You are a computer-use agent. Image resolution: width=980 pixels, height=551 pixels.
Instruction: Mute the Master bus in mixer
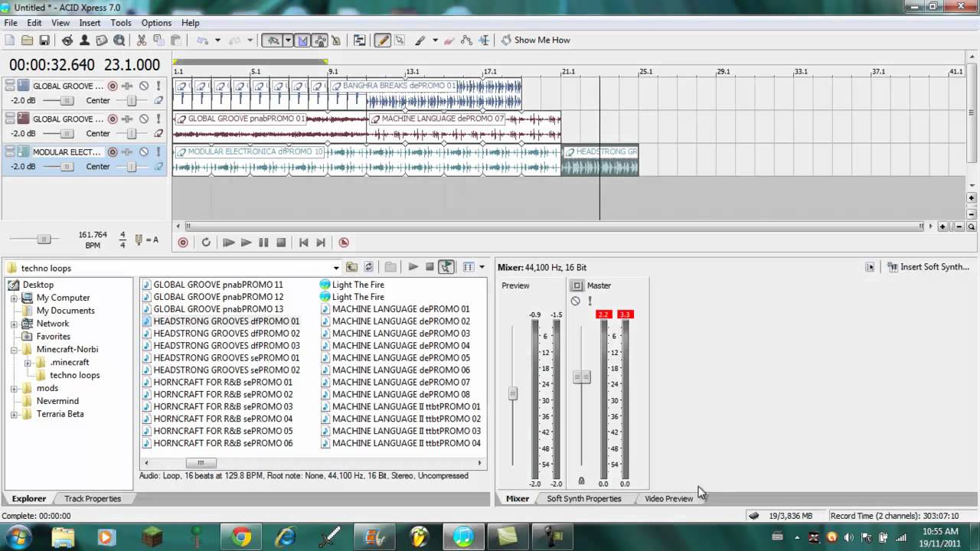point(576,301)
